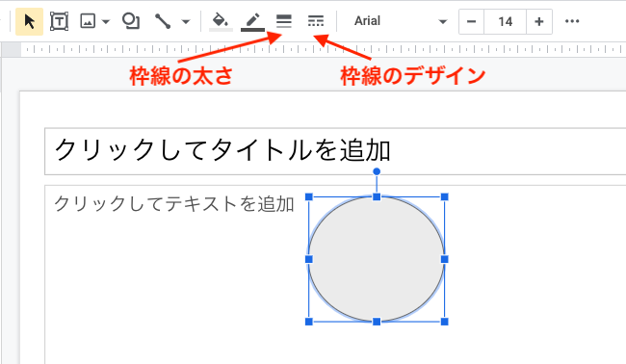Image resolution: width=626 pixels, height=364 pixels.
Task: Click the bottom-left resize handle of the circle
Action: coord(308,322)
